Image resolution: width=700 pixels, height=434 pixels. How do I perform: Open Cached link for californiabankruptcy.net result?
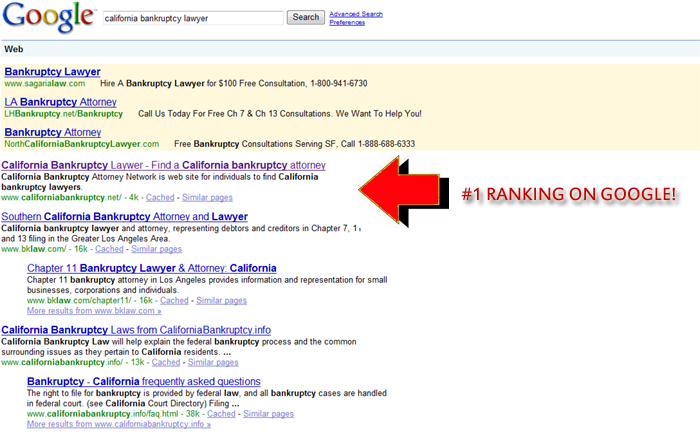(160, 197)
